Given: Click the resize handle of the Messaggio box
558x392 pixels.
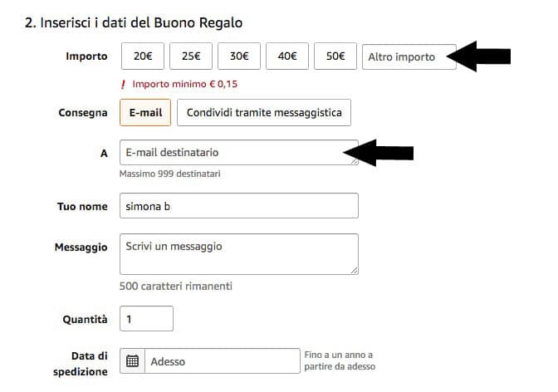Looking at the screenshot, I should click(x=354, y=271).
